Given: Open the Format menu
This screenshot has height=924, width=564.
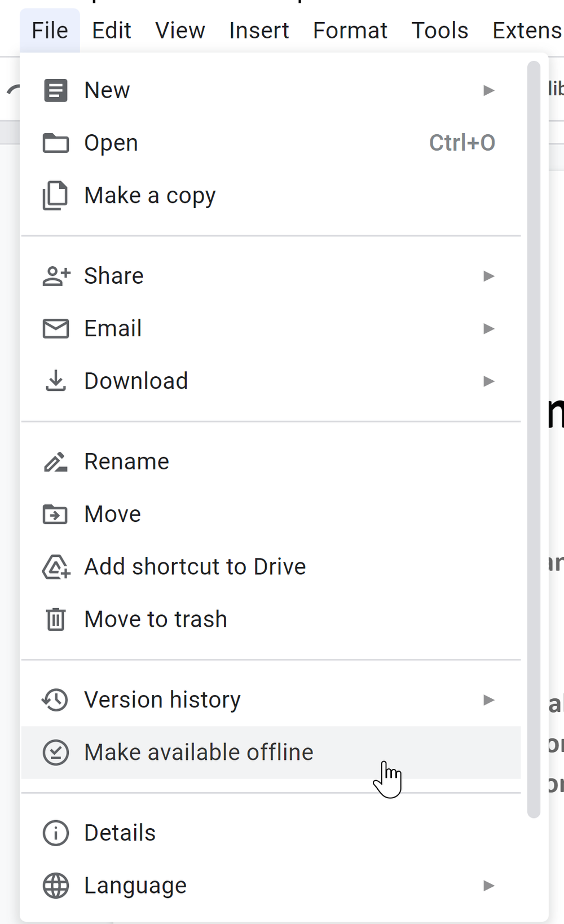Looking at the screenshot, I should (x=350, y=30).
